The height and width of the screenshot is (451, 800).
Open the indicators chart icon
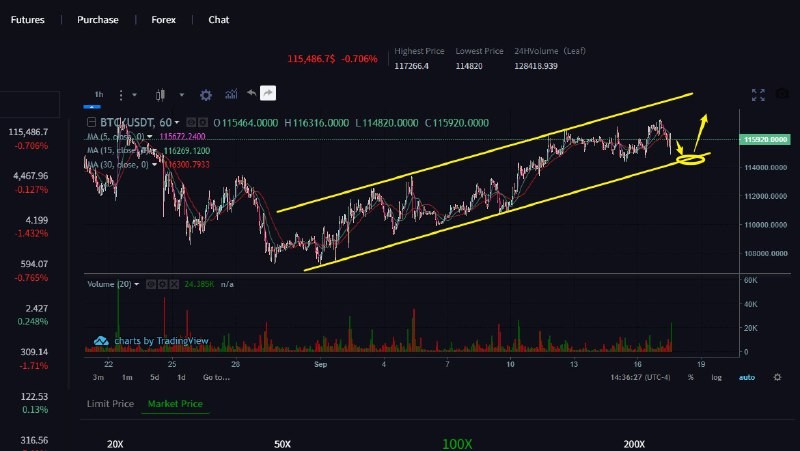(231, 94)
